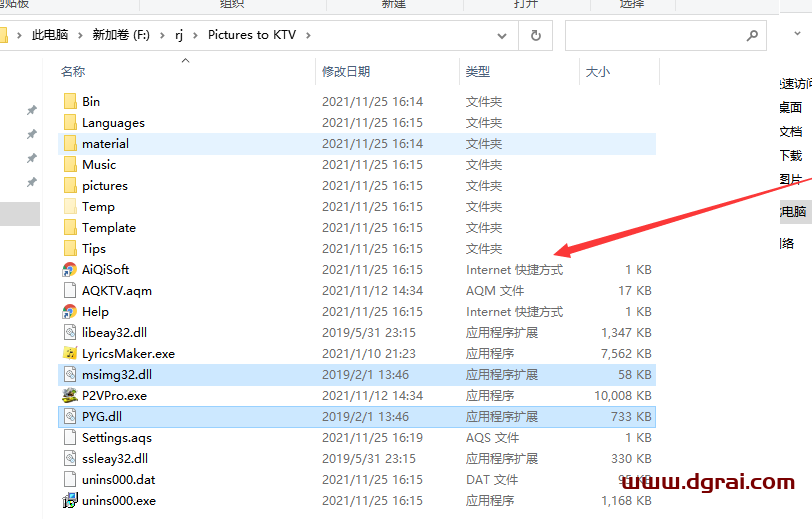Open 下载 in the right-hand window
812x519 pixels.
791,155
